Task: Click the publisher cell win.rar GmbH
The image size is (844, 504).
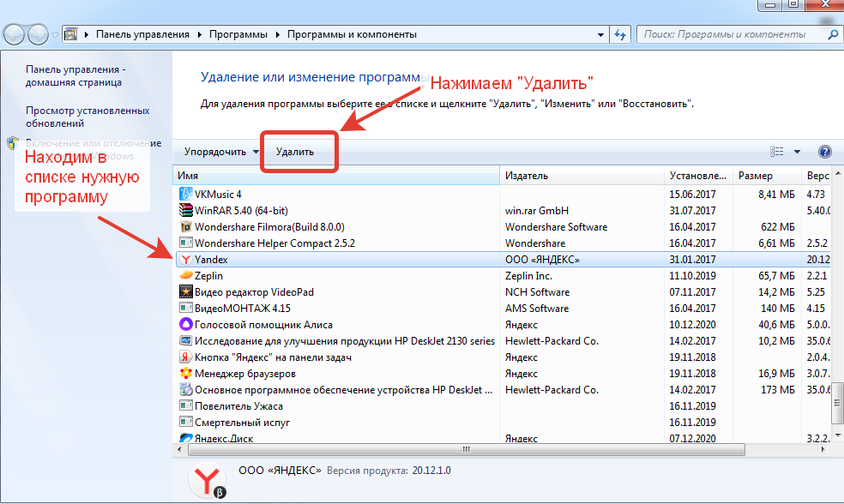Action: (x=537, y=211)
